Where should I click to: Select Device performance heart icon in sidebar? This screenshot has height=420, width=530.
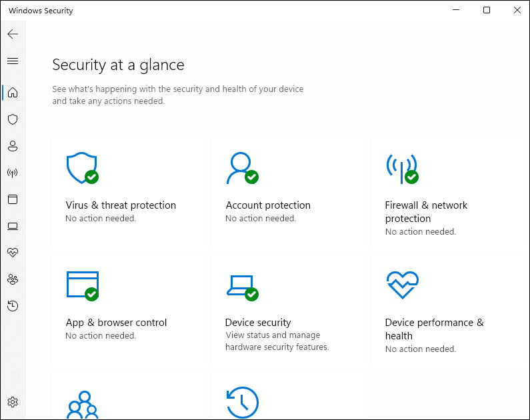[x=13, y=253]
